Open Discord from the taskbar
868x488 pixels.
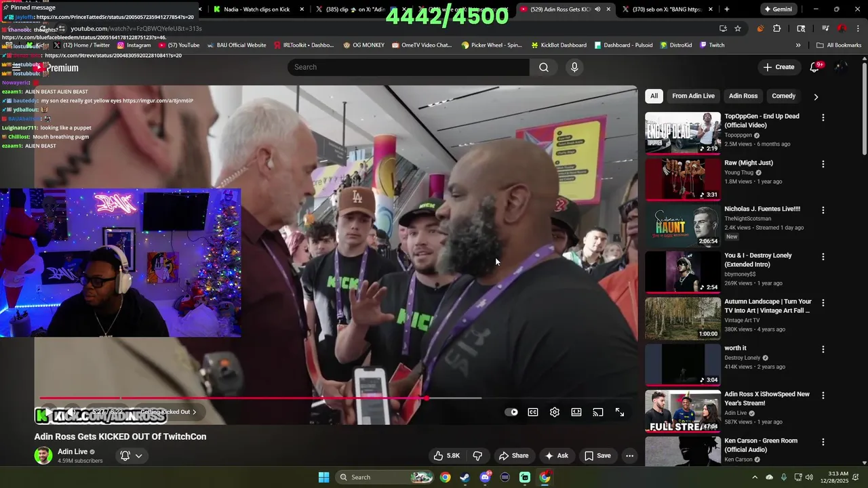pyautogui.click(x=485, y=477)
